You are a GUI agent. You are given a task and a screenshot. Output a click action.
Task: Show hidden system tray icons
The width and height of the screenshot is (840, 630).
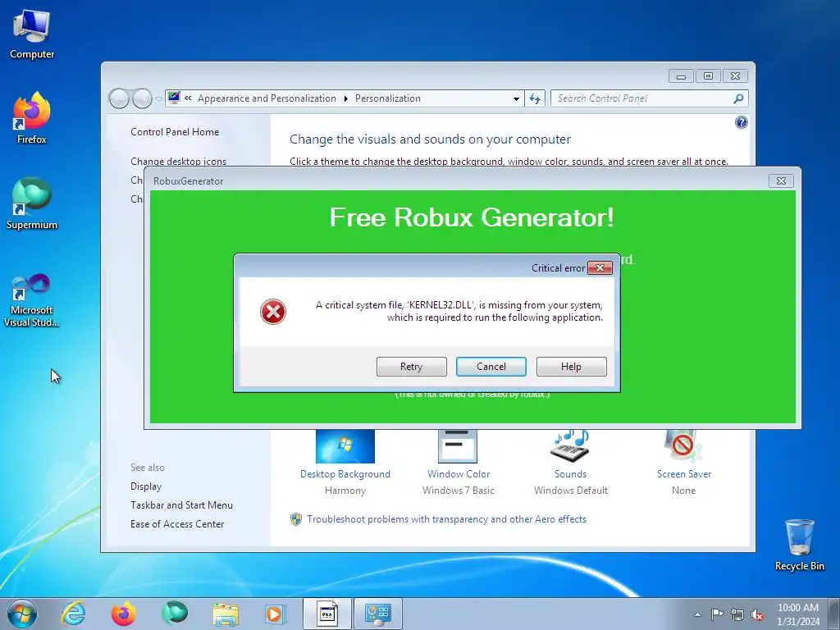(x=697, y=614)
